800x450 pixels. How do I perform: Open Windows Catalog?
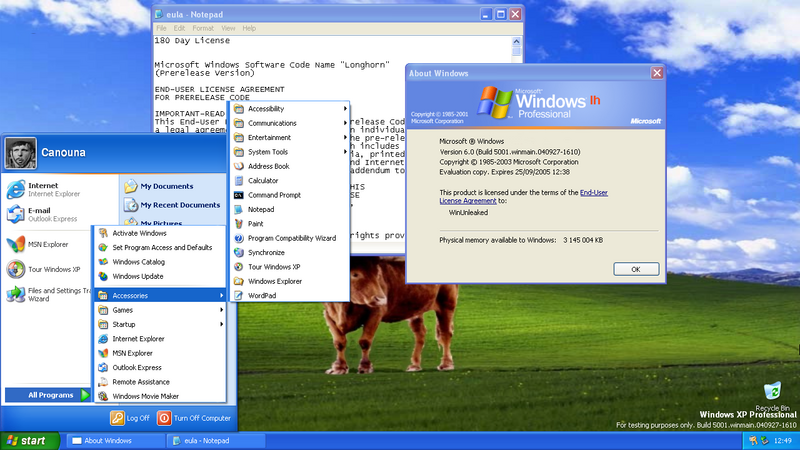point(160,262)
